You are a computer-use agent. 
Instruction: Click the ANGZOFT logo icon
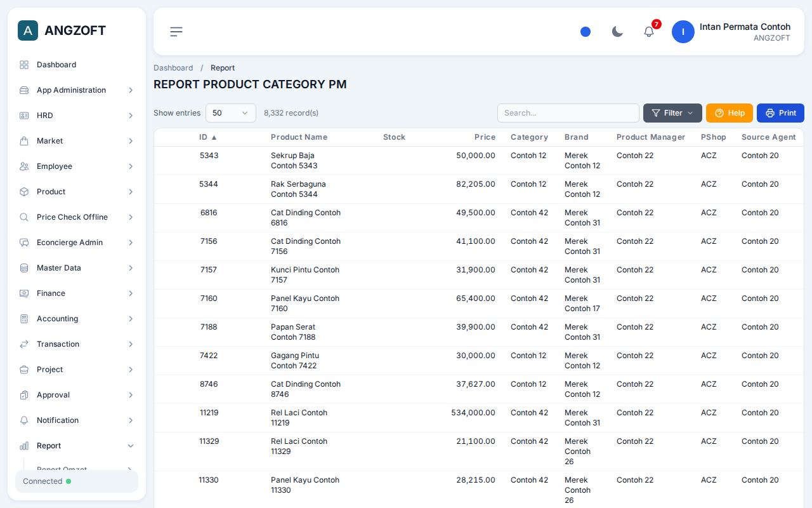28,30
